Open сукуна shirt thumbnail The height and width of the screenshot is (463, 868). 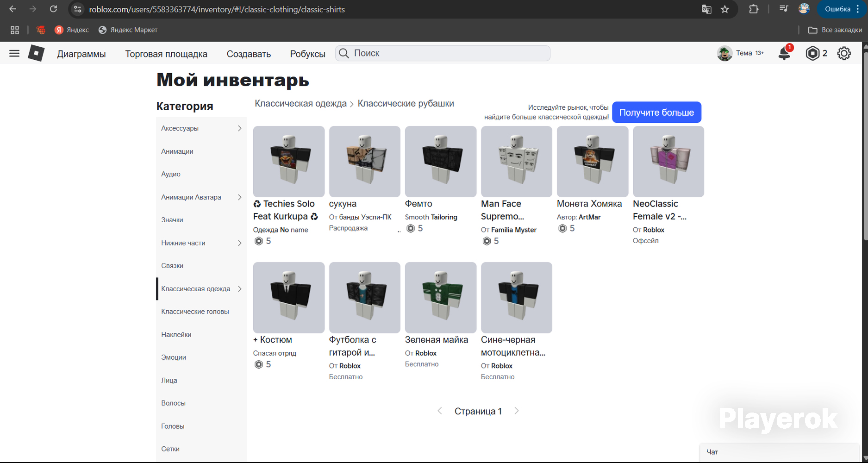(x=365, y=162)
